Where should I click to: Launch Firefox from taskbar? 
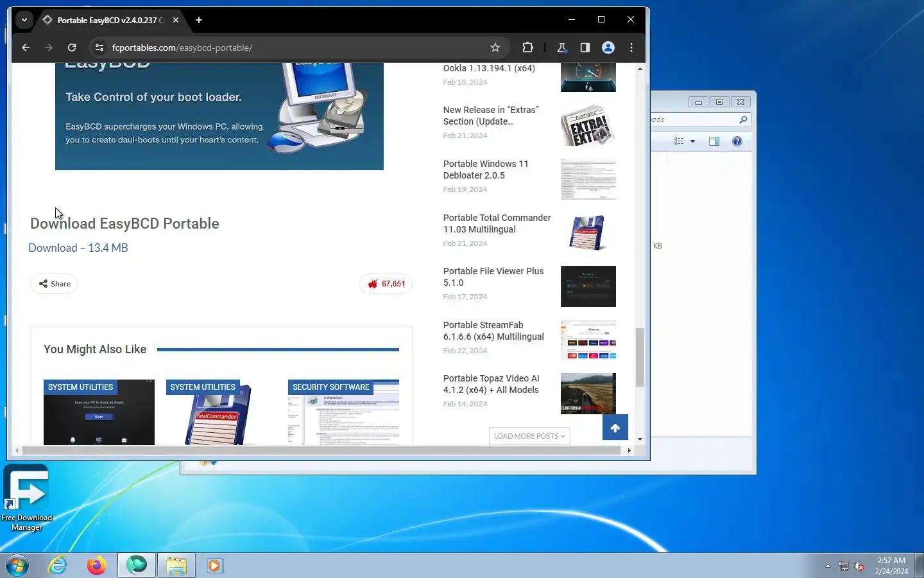click(x=97, y=566)
